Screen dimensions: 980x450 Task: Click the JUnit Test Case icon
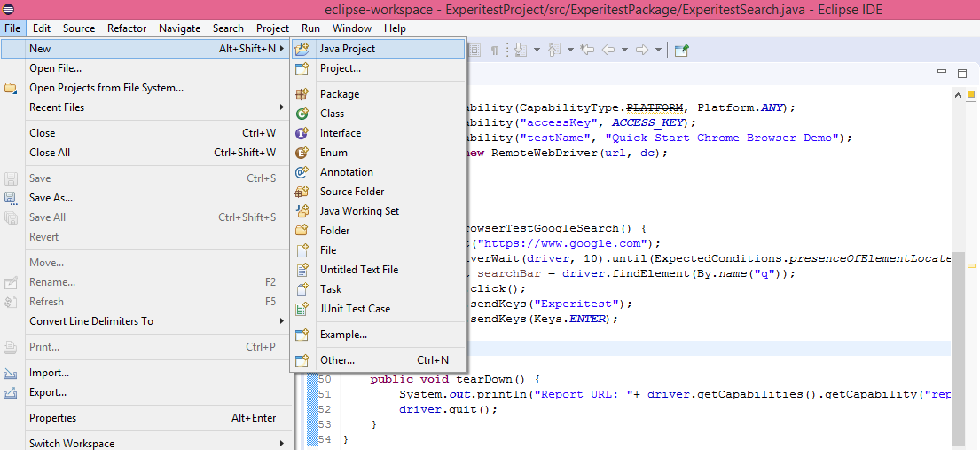coord(302,309)
